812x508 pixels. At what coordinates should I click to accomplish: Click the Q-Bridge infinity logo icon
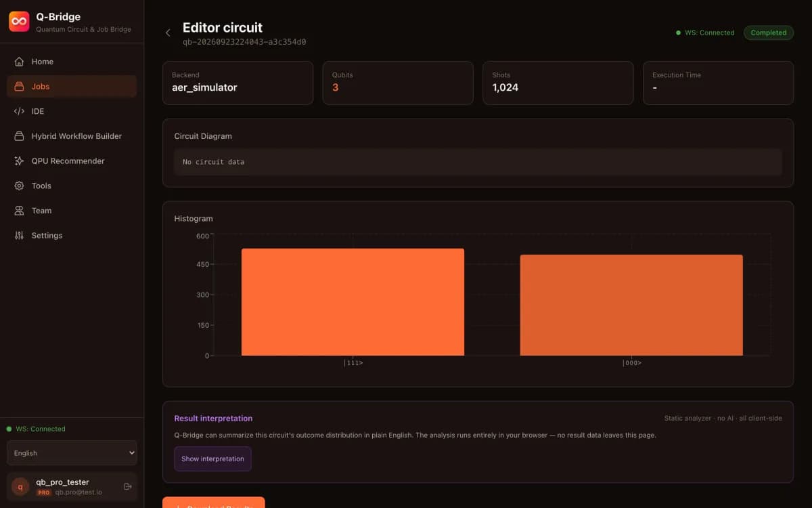tap(19, 22)
